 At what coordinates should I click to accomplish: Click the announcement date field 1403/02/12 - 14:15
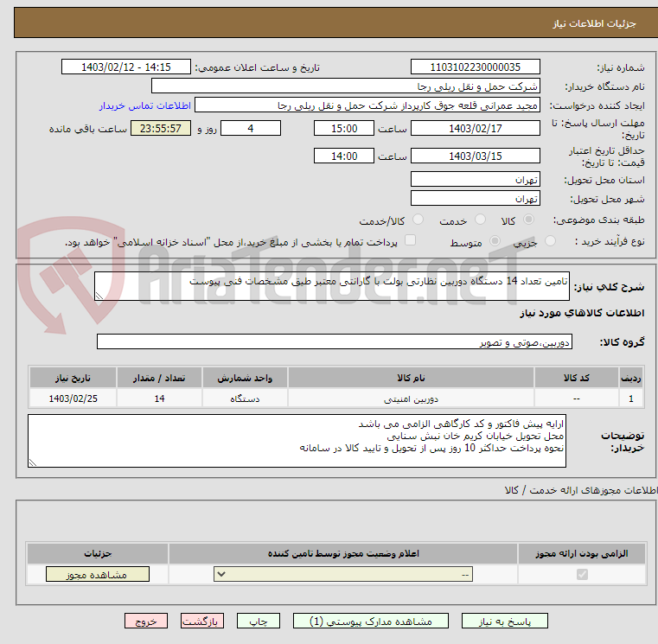pos(126,67)
